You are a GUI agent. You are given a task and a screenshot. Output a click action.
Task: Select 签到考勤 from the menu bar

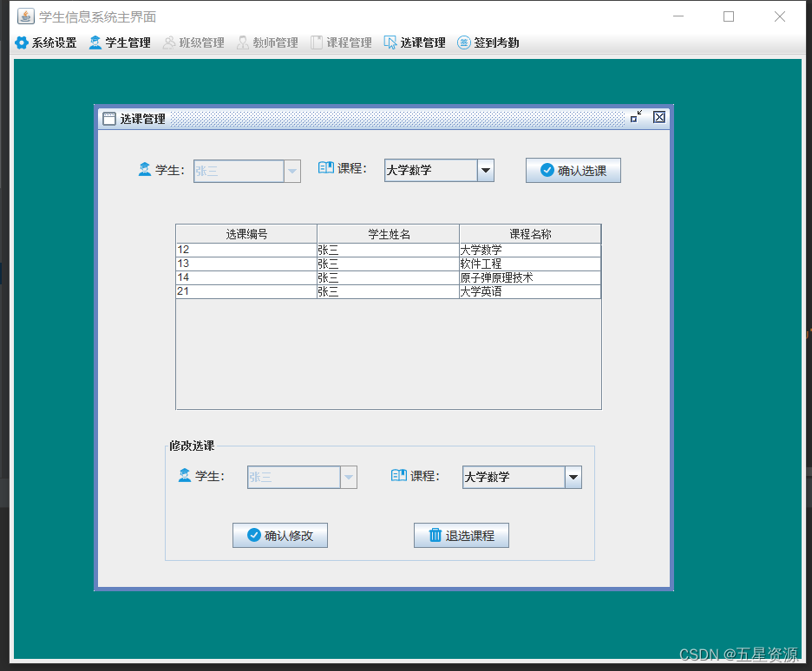(x=488, y=41)
